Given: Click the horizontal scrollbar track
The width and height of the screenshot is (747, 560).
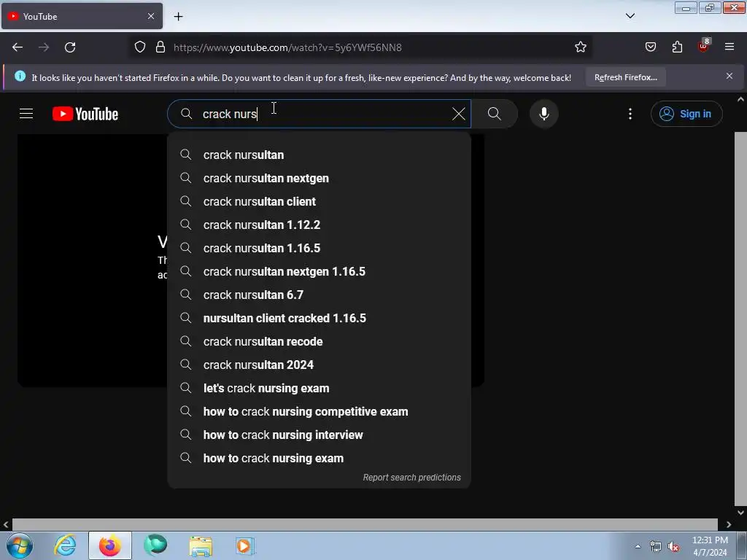Looking at the screenshot, I should [x=365, y=524].
